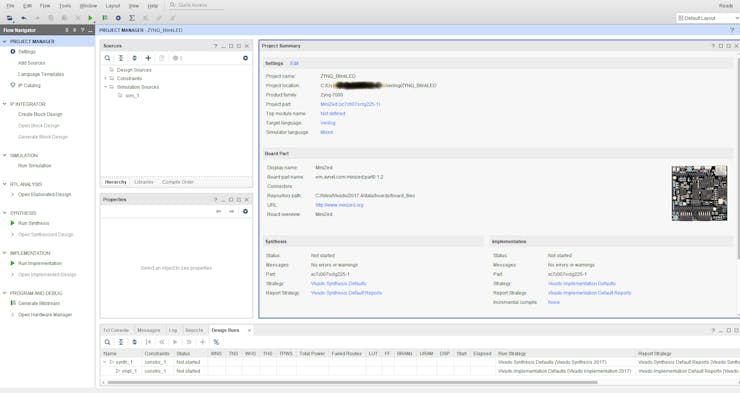Open Sources panel settings gear
The image size is (740, 393).
tap(245, 58)
